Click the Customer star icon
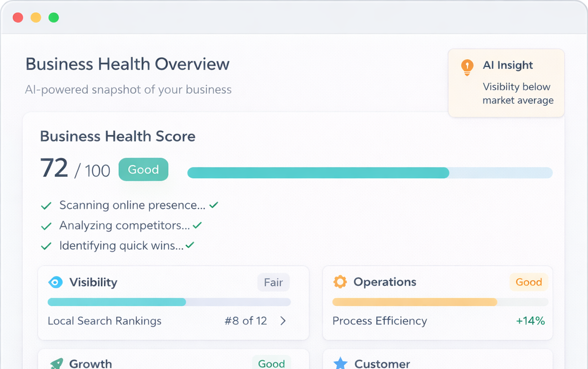The height and width of the screenshot is (369, 588). pyautogui.click(x=340, y=363)
